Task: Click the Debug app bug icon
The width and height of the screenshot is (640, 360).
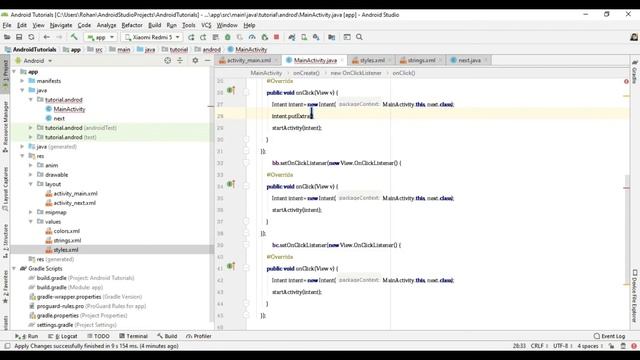Action: pos(228,37)
